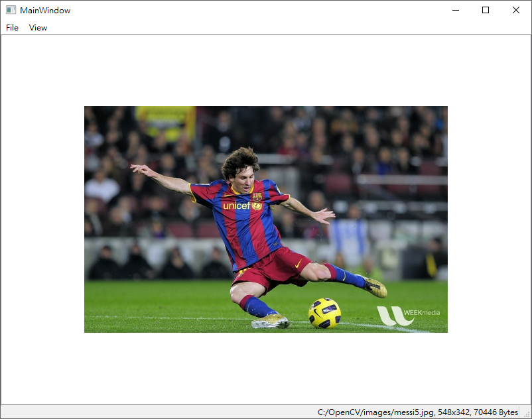Open the File menu
This screenshot has height=419, width=532.
tap(12, 28)
